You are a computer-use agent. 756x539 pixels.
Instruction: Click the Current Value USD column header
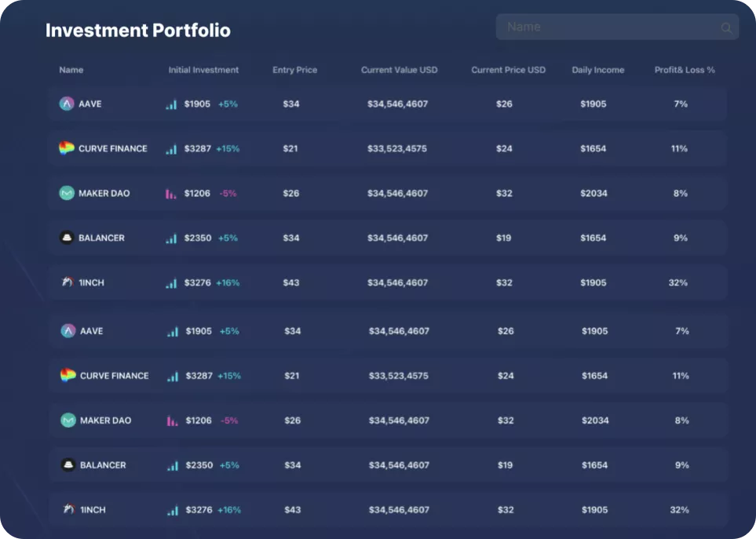pos(400,70)
